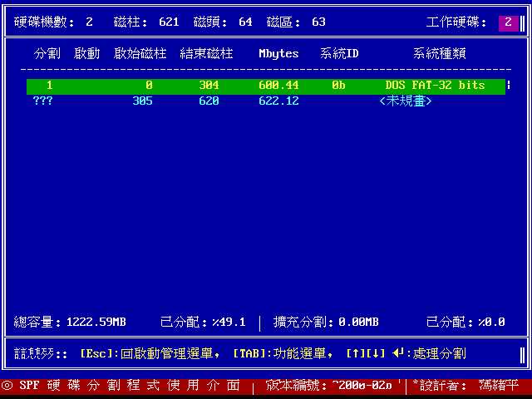The height and width of the screenshot is (399, 532).
Task: Click the 系統種類 column header
Action: (439, 54)
